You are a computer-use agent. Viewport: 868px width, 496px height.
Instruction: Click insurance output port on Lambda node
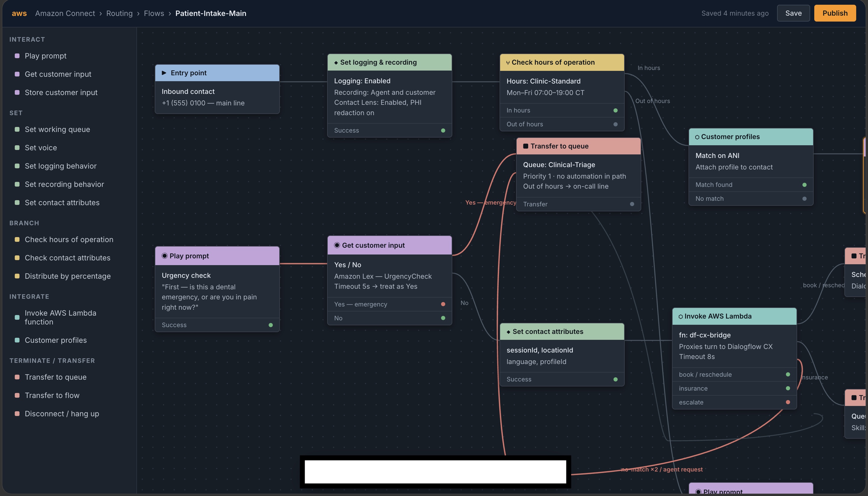788,388
